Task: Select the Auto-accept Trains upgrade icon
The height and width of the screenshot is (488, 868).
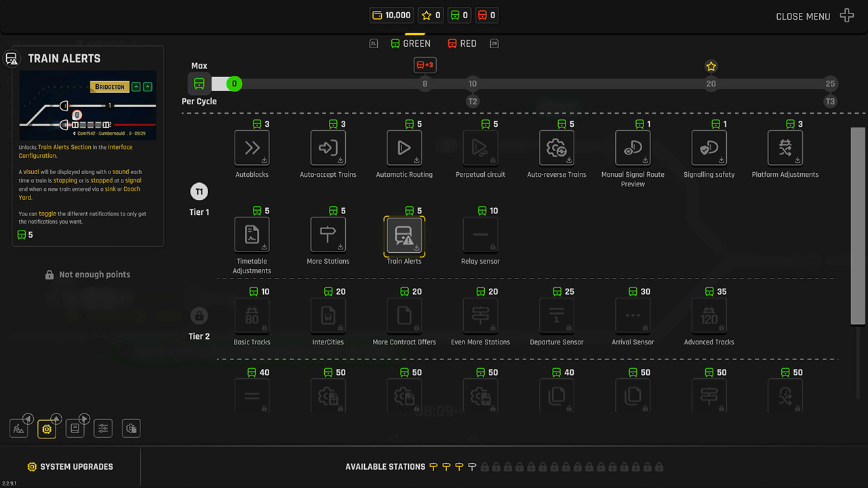Action: click(328, 148)
